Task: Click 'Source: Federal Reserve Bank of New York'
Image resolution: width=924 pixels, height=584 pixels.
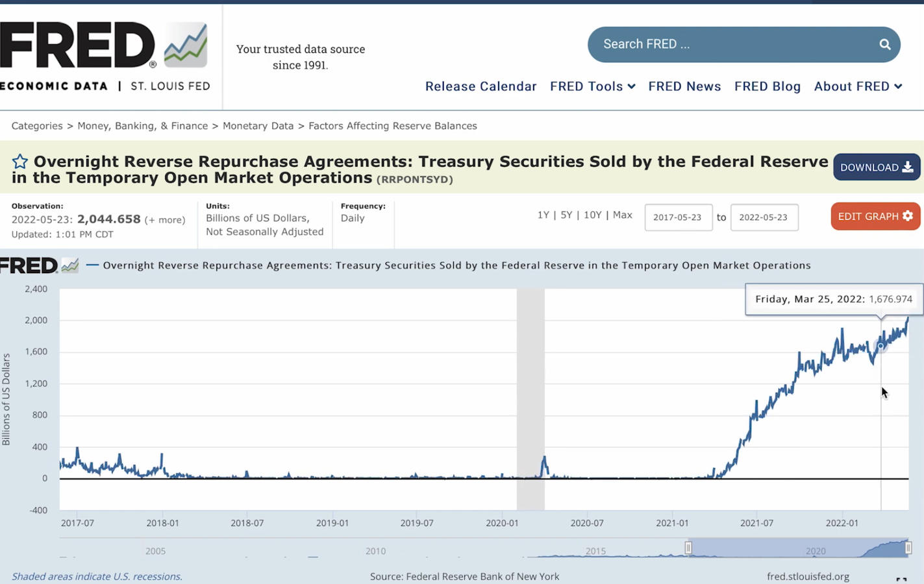Action: click(464, 576)
